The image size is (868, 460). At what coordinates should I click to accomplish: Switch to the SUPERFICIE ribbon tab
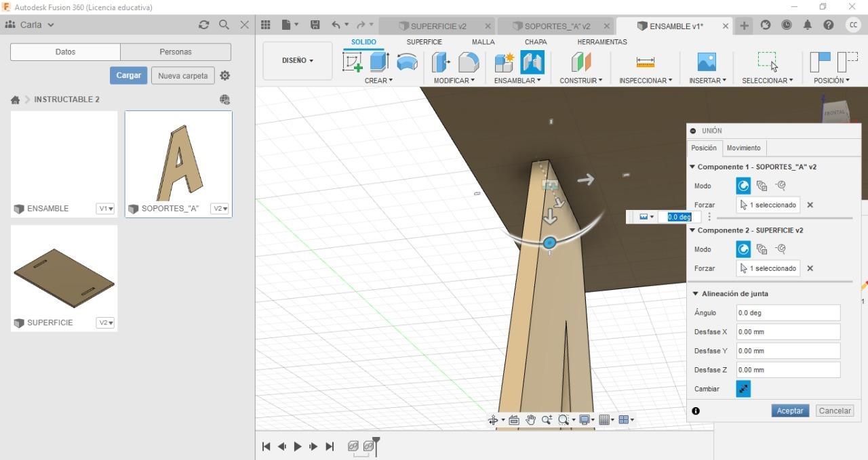(x=424, y=42)
